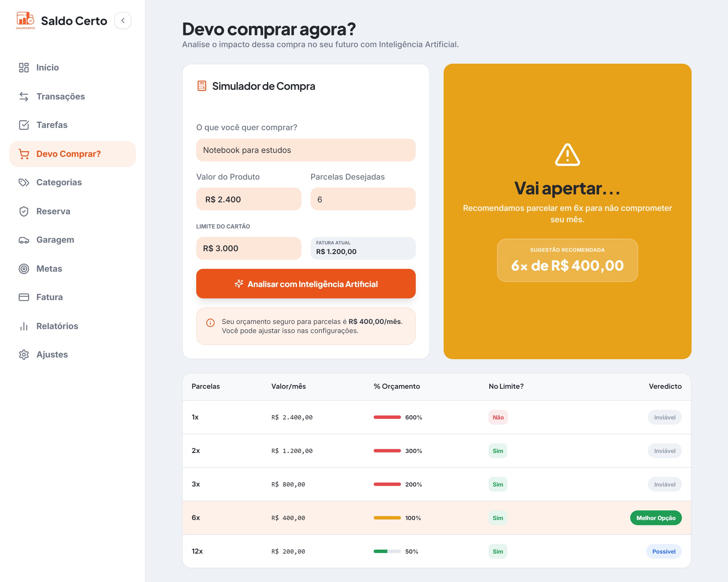Click the 100% yellow budget progress bar

pyautogui.click(x=387, y=518)
